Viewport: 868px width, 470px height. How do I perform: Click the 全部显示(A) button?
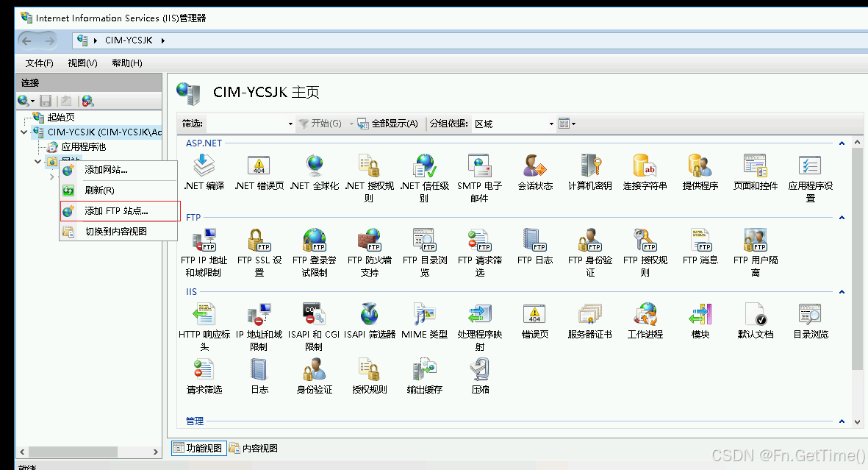point(387,124)
